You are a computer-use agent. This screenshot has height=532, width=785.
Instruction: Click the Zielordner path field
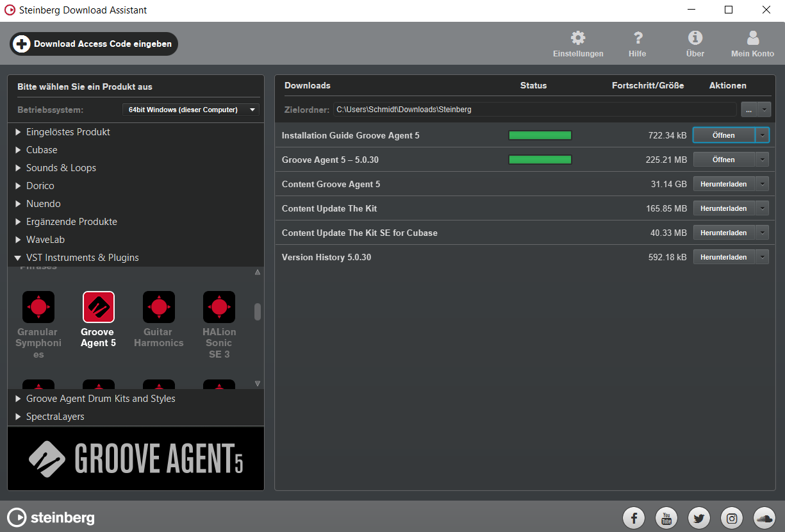[534, 110]
